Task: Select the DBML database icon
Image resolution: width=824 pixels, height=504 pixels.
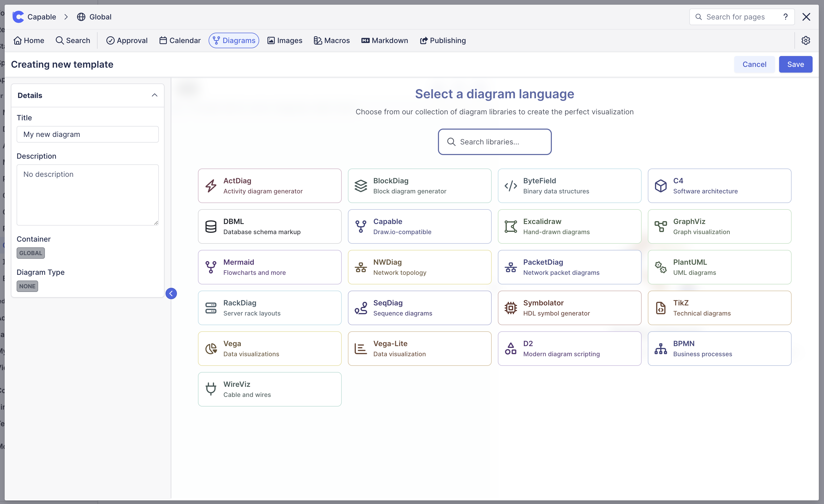Action: point(211,227)
